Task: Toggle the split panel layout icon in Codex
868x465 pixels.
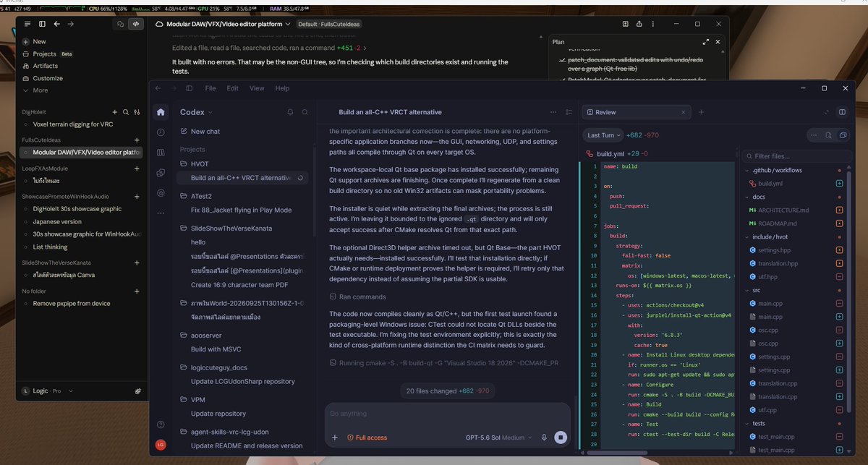Action: [842, 112]
